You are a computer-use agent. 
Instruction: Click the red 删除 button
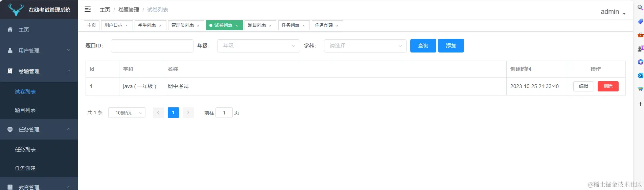pos(608,86)
